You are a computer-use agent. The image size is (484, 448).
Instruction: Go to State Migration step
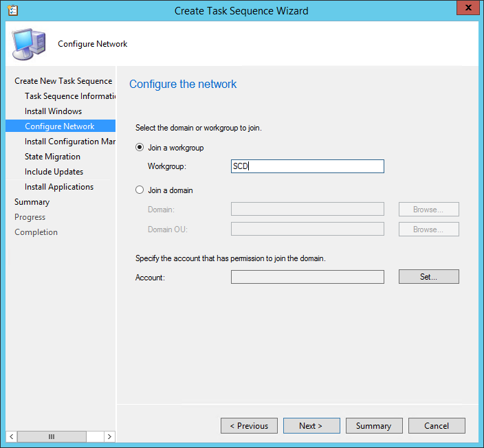point(52,157)
